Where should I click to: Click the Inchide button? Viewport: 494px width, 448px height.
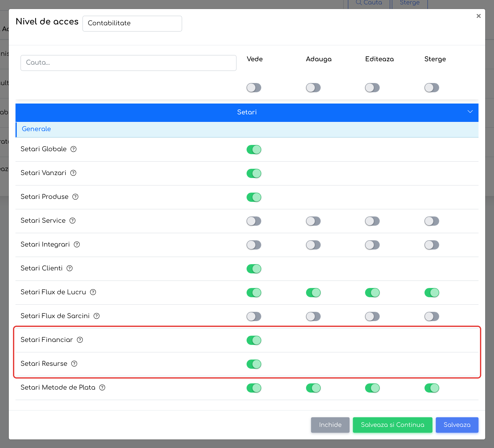(330, 425)
